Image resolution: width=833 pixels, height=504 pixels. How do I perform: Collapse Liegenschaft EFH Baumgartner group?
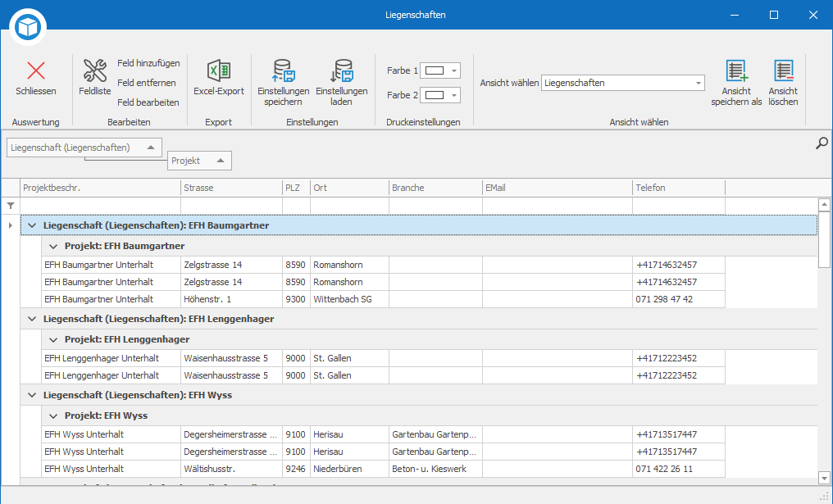click(32, 225)
